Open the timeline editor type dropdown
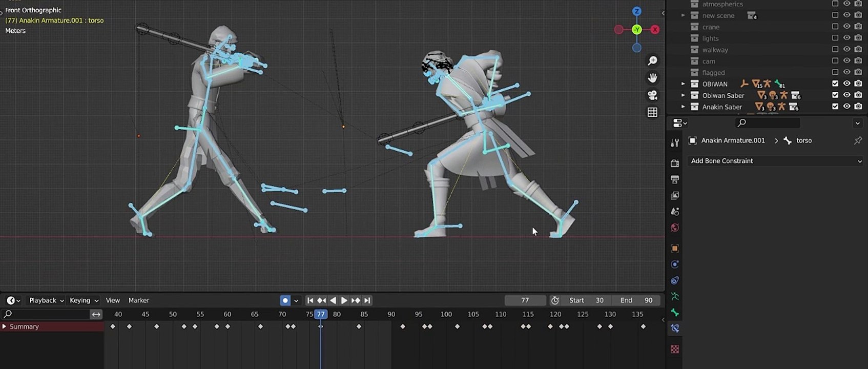The image size is (868, 369). click(13, 300)
